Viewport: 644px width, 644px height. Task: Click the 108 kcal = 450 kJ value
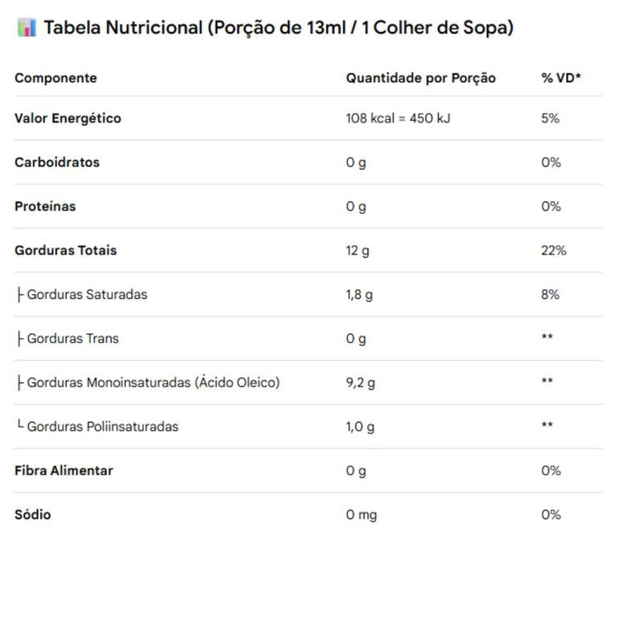click(x=398, y=118)
